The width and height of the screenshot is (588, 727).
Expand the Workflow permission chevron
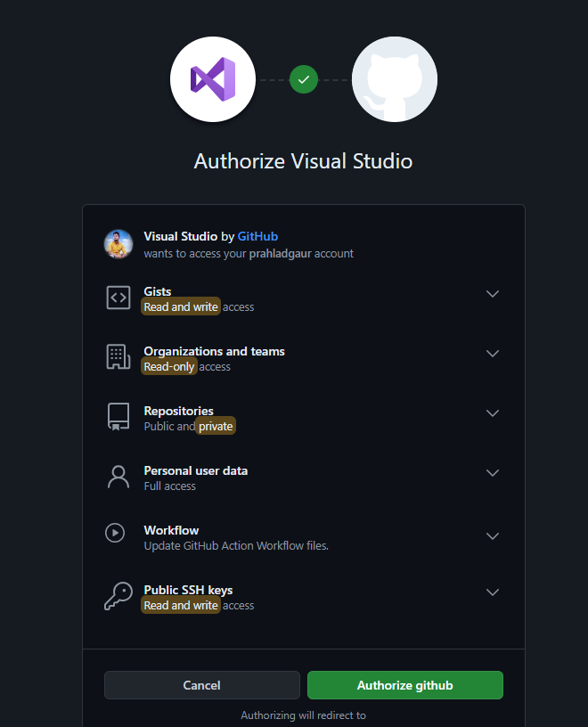click(x=493, y=535)
